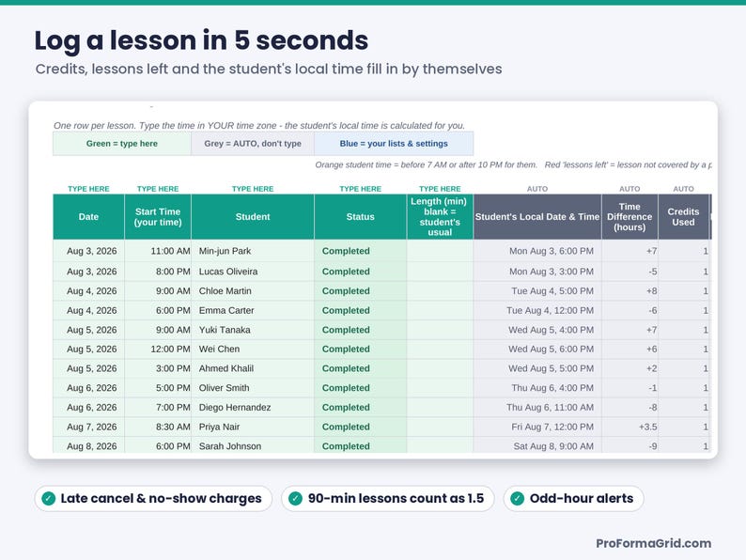Open the Status dropdown in Yuki Tanaka's row
Screen dimensions: 746x560
tap(360, 330)
